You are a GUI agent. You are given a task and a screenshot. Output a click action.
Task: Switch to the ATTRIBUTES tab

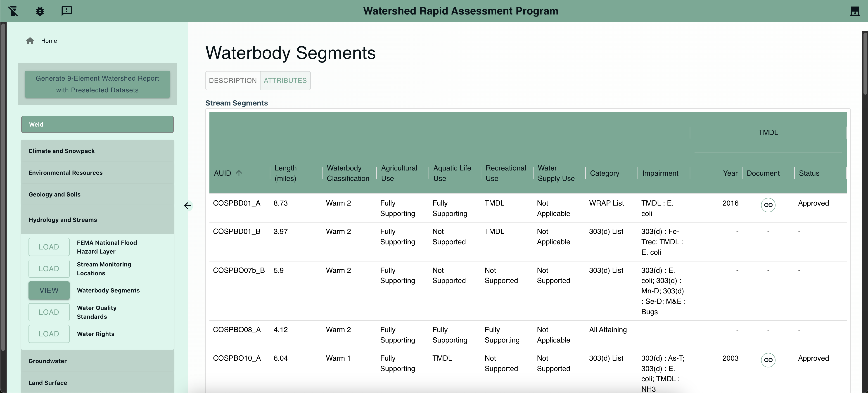pos(285,81)
